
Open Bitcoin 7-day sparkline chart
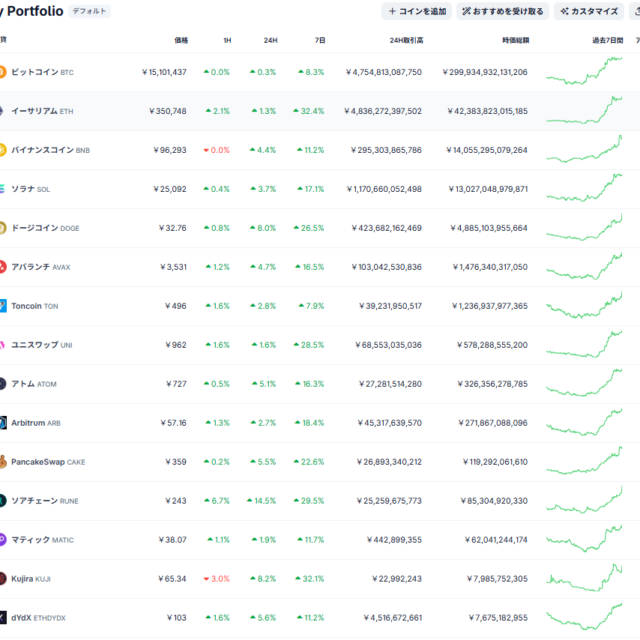pyautogui.click(x=584, y=71)
